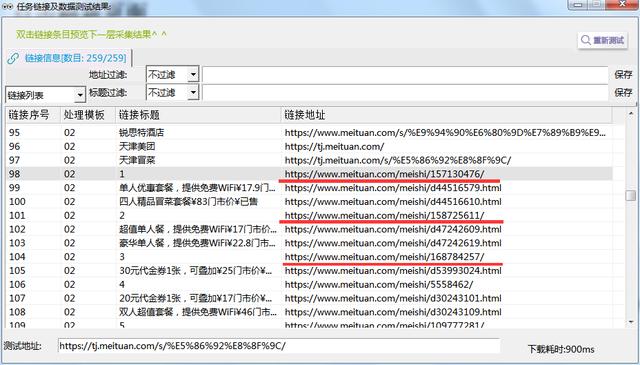Click URL ending d30243109.html
Viewport: 640px width, 365px height.
coord(393,312)
